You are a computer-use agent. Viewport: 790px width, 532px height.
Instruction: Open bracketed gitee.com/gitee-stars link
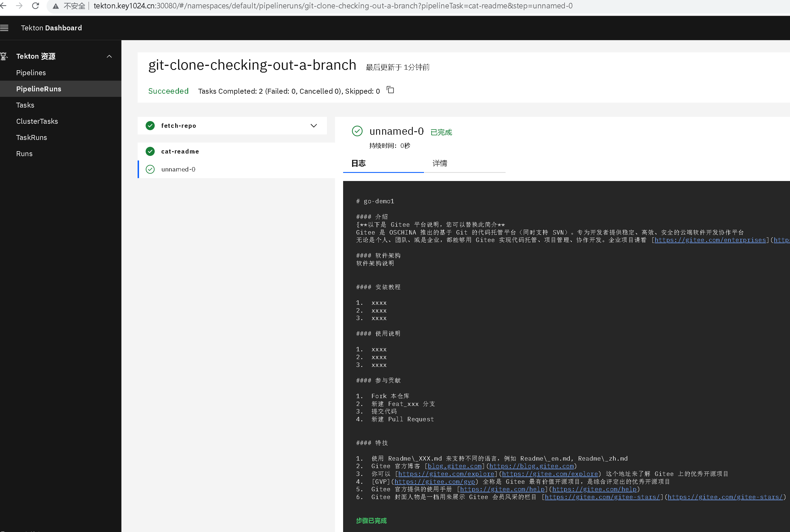pos(602,497)
